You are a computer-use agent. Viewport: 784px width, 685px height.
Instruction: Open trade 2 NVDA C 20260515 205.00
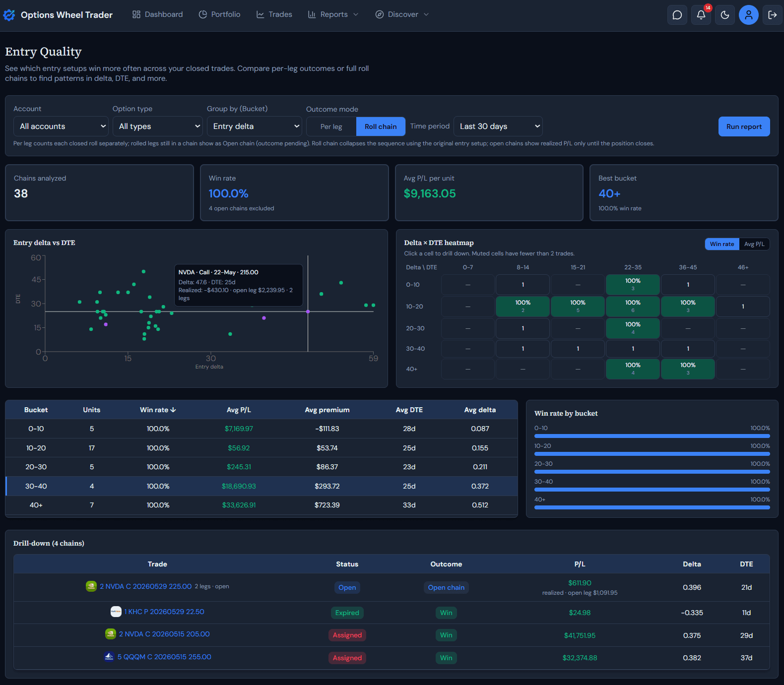coord(164,634)
